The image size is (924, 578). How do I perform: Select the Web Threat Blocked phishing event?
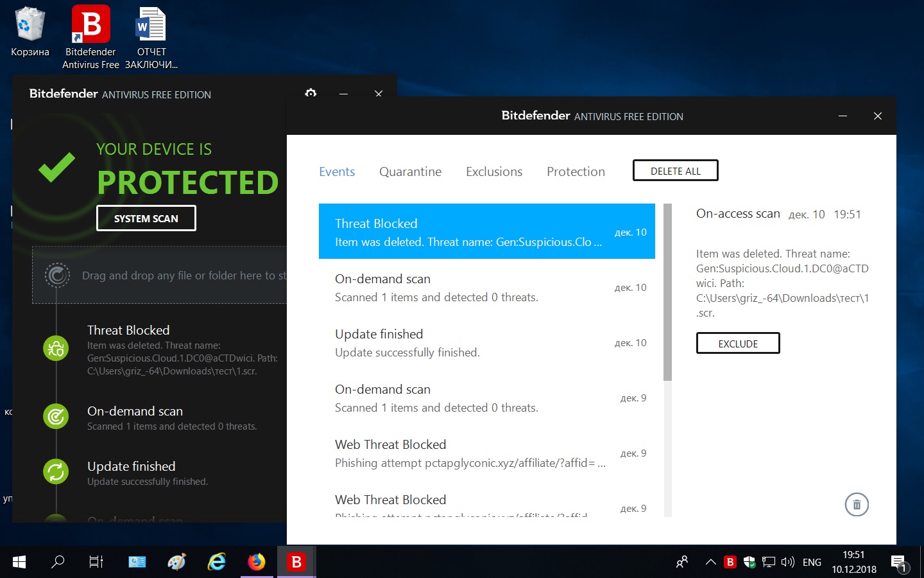[470, 453]
